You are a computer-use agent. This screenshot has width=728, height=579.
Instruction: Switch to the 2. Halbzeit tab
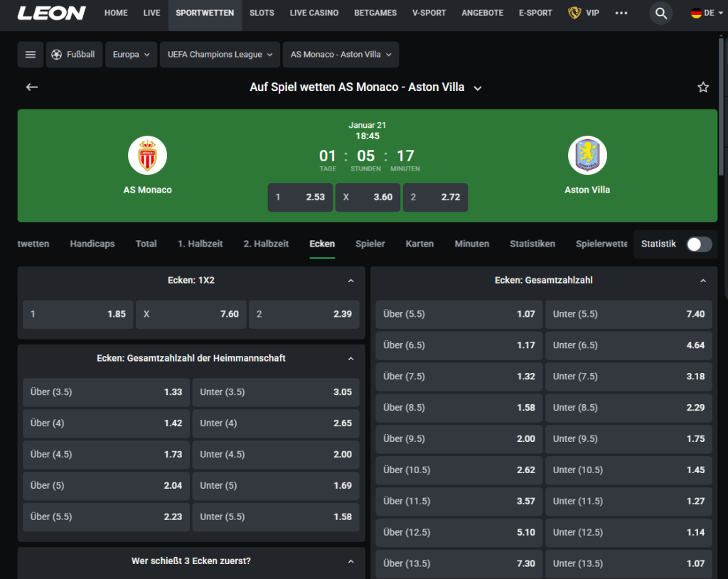tap(266, 244)
